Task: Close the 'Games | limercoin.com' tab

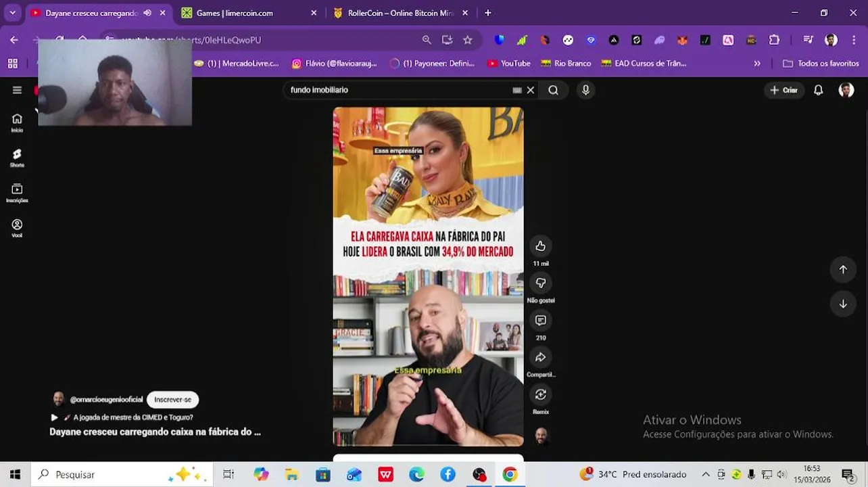Action: pyautogui.click(x=314, y=13)
